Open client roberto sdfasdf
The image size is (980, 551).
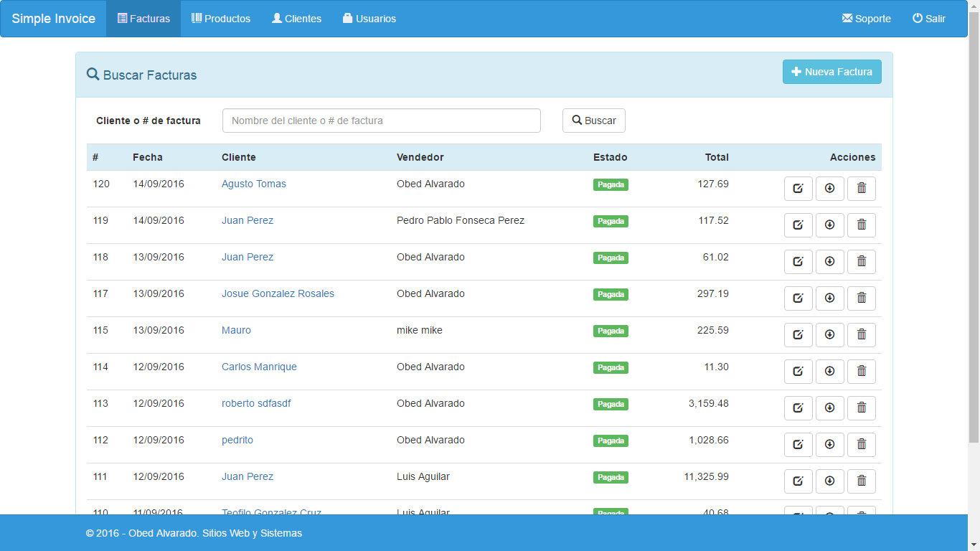[x=256, y=404]
